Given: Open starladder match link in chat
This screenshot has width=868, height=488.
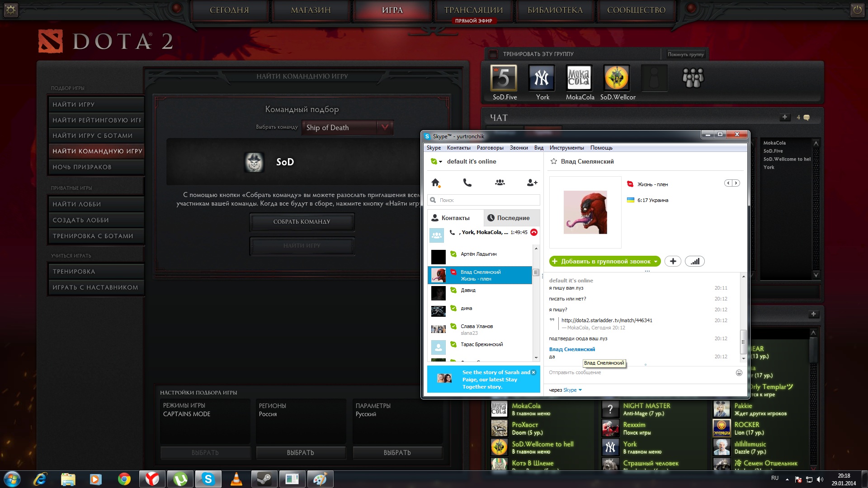Looking at the screenshot, I should tap(607, 320).
